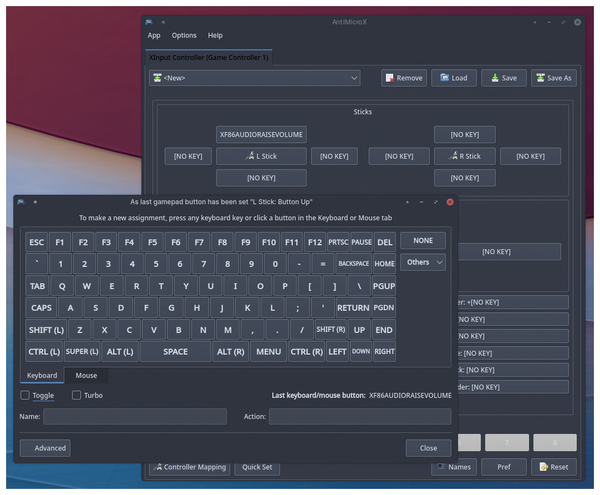
Task: Click the AntiMicroX gamepad icon in titlebar
Action: pos(149,22)
